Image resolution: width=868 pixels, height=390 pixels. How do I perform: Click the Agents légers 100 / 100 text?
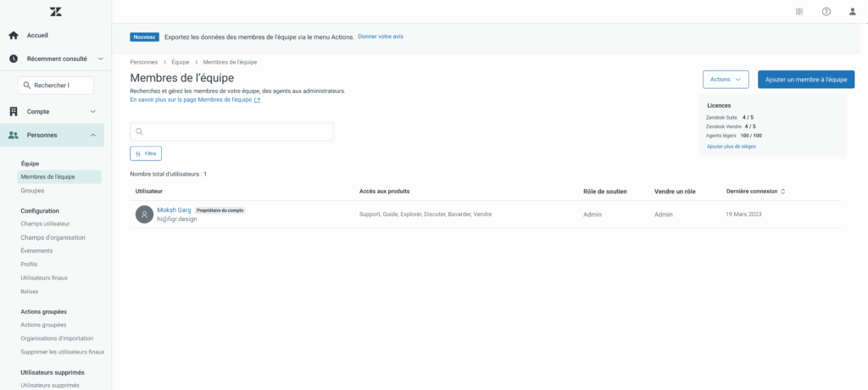click(733, 136)
